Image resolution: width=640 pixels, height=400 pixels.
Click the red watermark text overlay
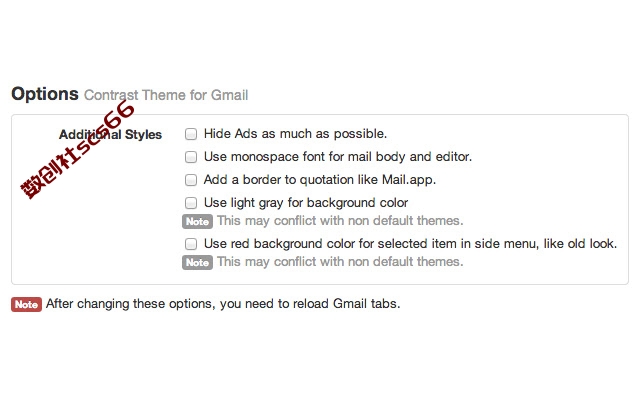coord(77,149)
